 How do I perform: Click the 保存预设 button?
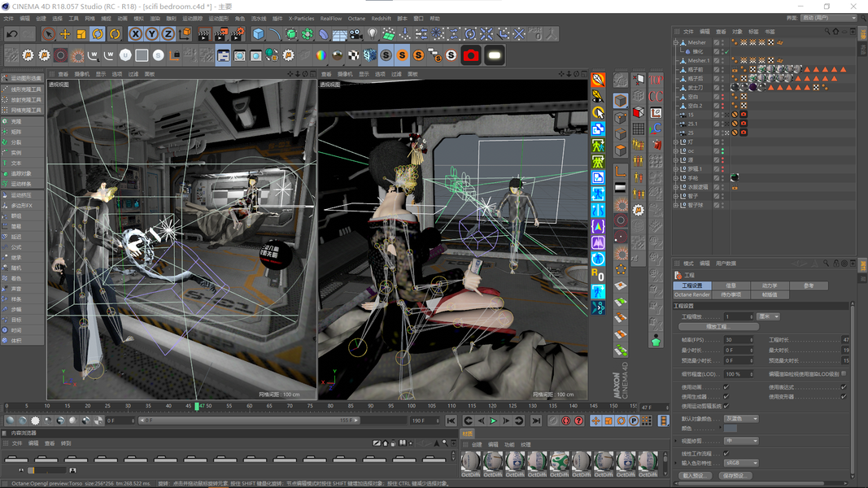[x=737, y=476]
